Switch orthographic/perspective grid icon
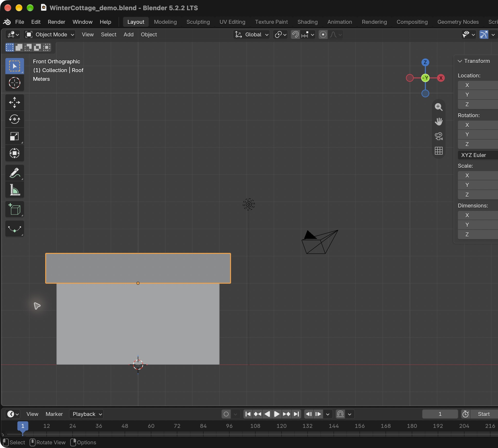Screen dimensions: 498x448 (439, 151)
